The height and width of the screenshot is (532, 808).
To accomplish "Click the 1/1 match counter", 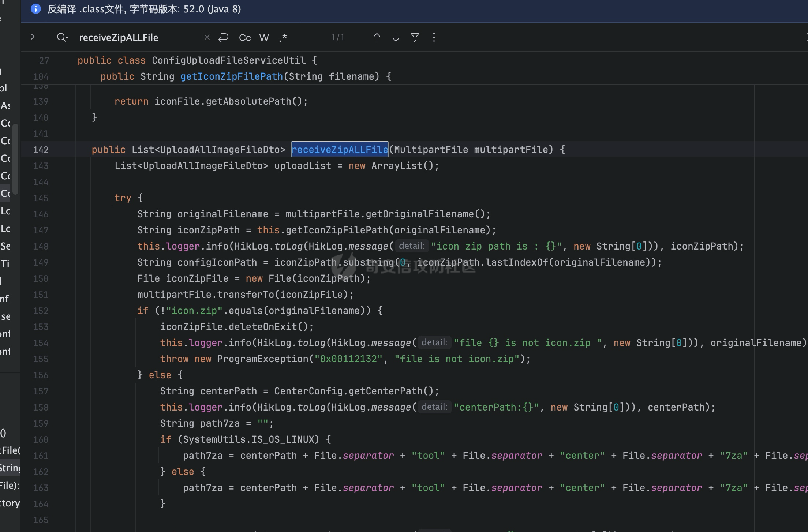I will [x=338, y=38].
